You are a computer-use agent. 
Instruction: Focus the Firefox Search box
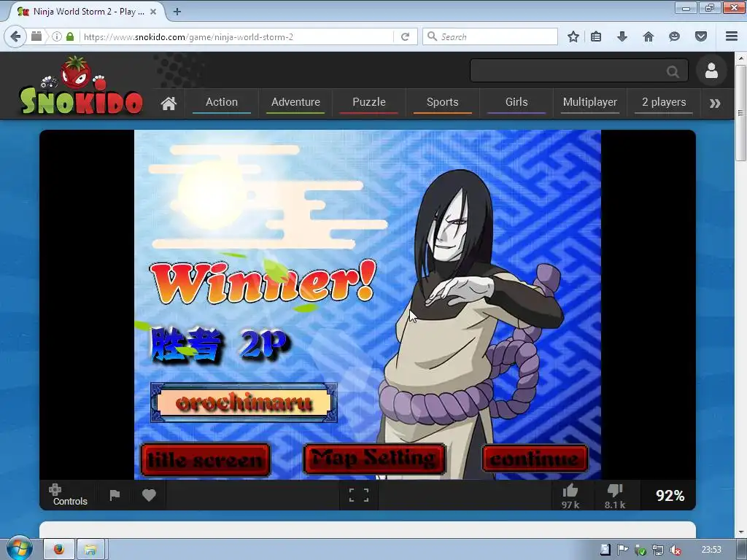point(489,36)
